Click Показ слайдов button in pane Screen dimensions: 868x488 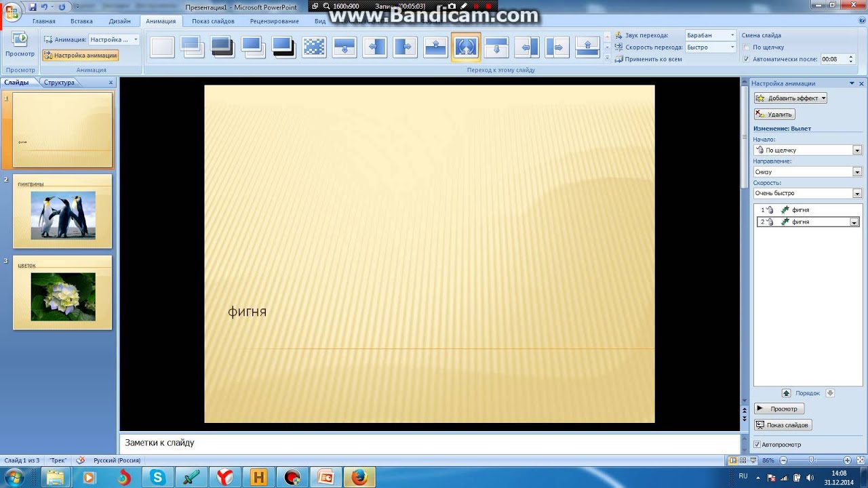[783, 425]
